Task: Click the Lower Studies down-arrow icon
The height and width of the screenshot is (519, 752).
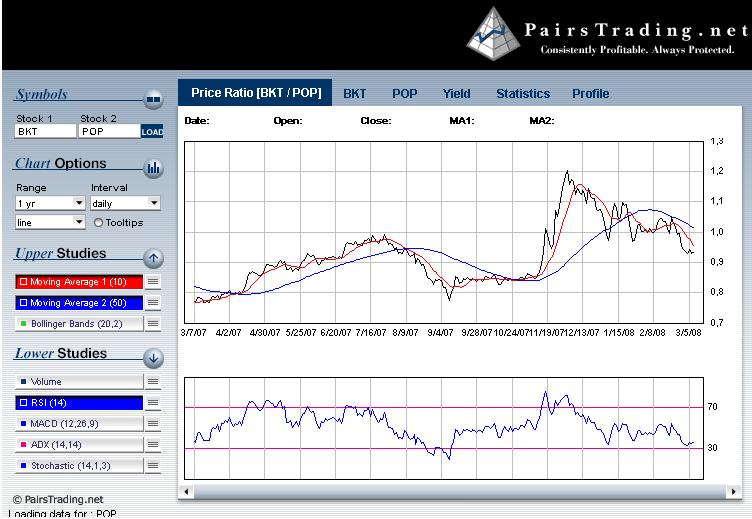Action: tap(153, 358)
